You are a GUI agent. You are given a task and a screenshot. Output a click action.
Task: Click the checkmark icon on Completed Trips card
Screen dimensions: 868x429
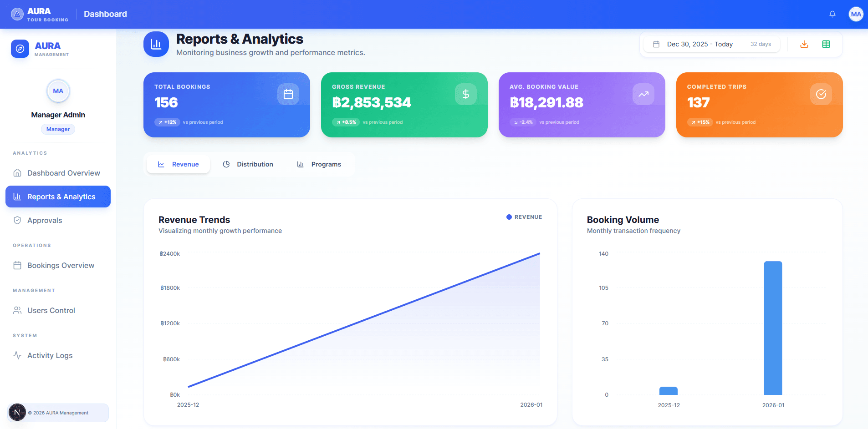(821, 94)
